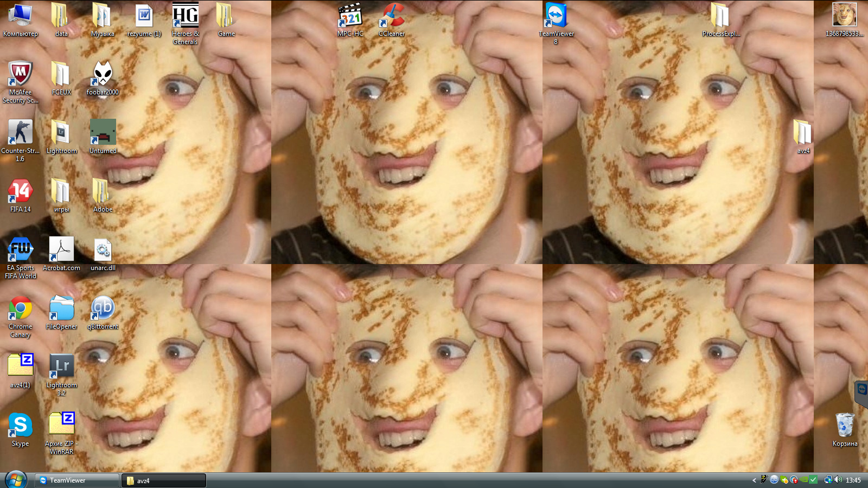Launch foobar2000 shortcut
This screenshot has width=868, height=488.
pos(103,79)
